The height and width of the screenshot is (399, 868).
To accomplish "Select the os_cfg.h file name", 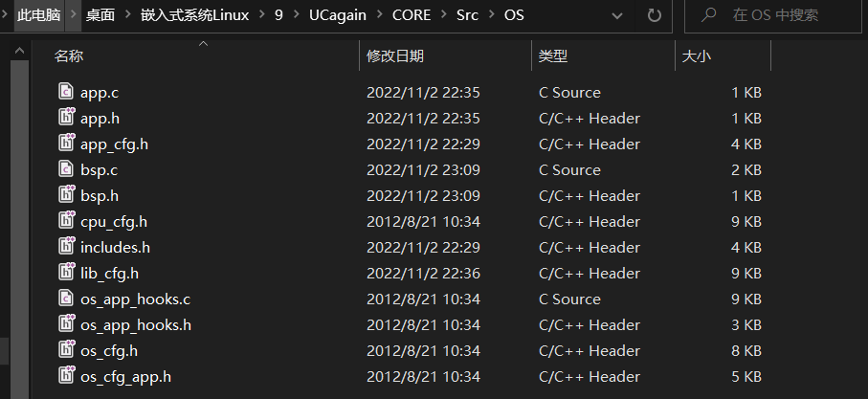I will click(x=109, y=351).
